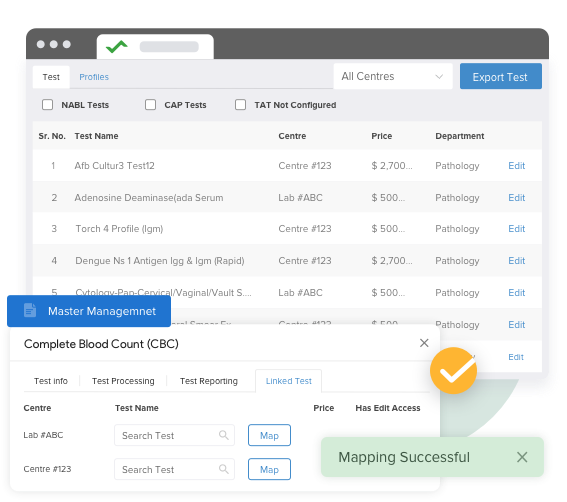Enable the NABL Tests checkbox
This screenshot has height=502, width=567.
pos(47,105)
